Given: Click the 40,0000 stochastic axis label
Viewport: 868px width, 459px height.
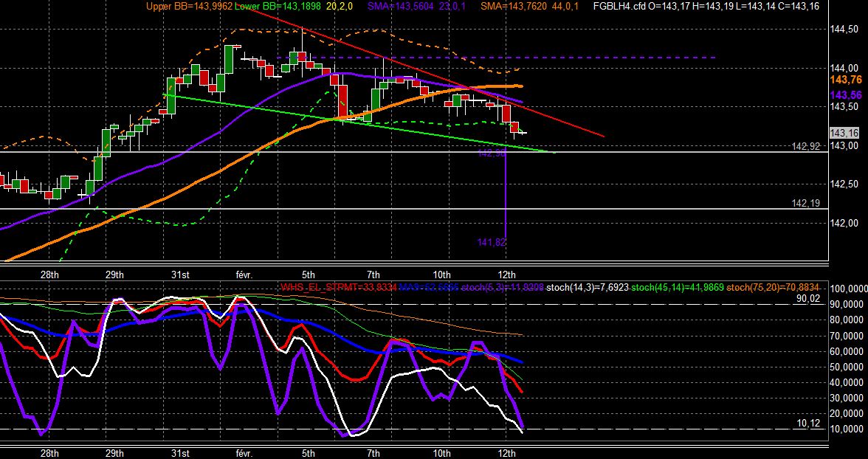Looking at the screenshot, I should 847,382.
